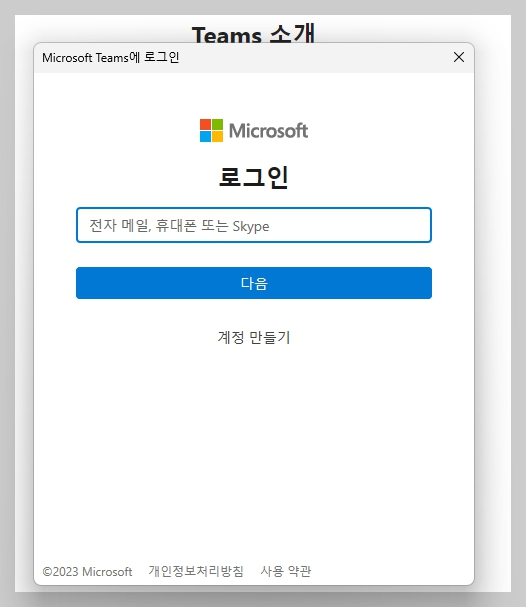Viewport: 526px width, 607px height.
Task: Open the 계정 만들기 link
Action: click(254, 337)
